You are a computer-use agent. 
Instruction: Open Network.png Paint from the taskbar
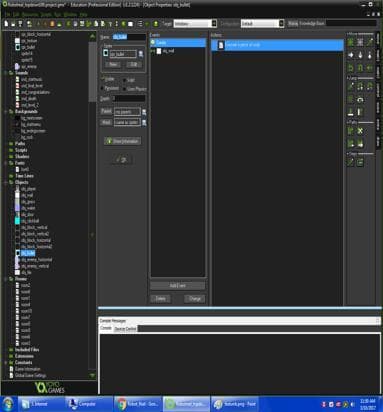(x=235, y=404)
